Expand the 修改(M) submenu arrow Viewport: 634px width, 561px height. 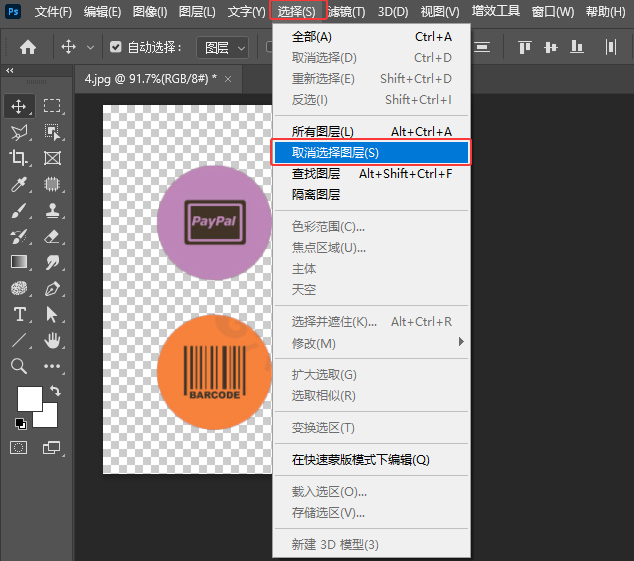[x=461, y=342]
